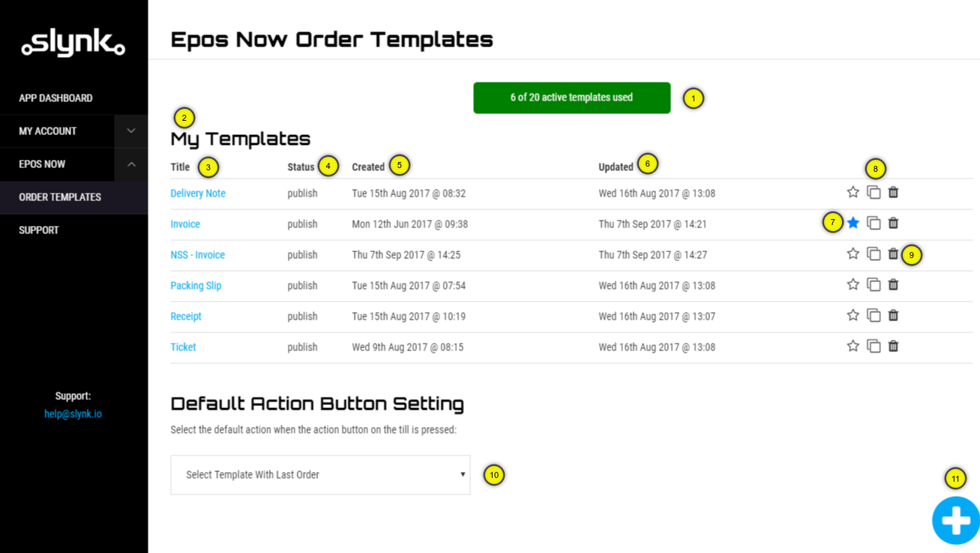Click the blue plus add template button
Screen dimensions: 980x553
pyautogui.click(x=955, y=520)
